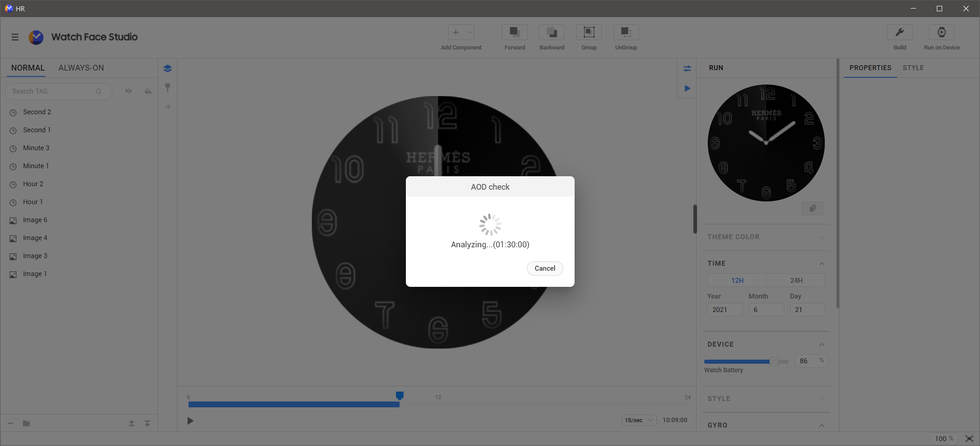Click the run panel scrollbar
The width and height of the screenshot is (980, 446).
pyautogui.click(x=838, y=183)
